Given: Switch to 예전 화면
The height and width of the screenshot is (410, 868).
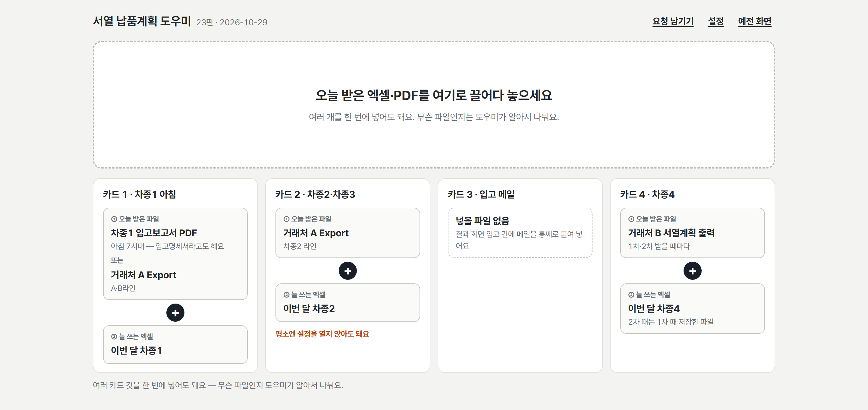Looking at the screenshot, I should [x=754, y=21].
